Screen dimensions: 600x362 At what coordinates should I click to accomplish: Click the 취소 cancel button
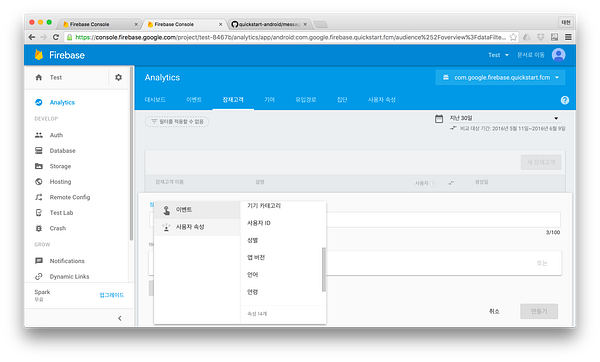494,311
